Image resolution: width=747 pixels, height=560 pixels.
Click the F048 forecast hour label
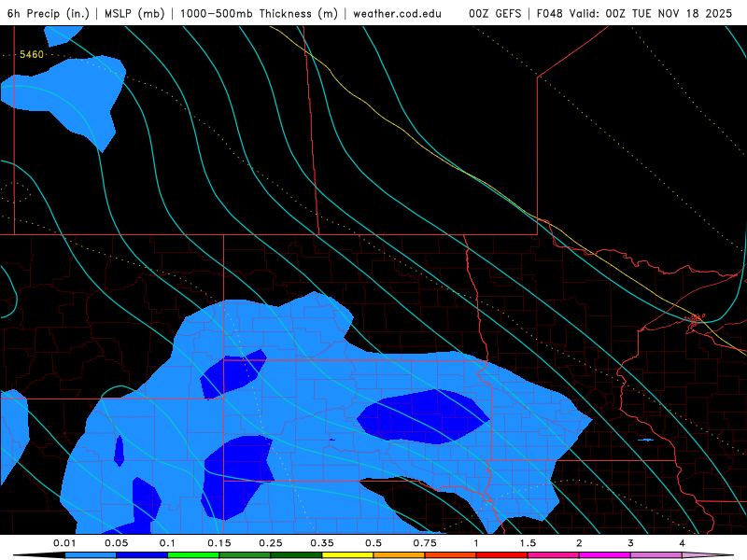click(x=550, y=13)
